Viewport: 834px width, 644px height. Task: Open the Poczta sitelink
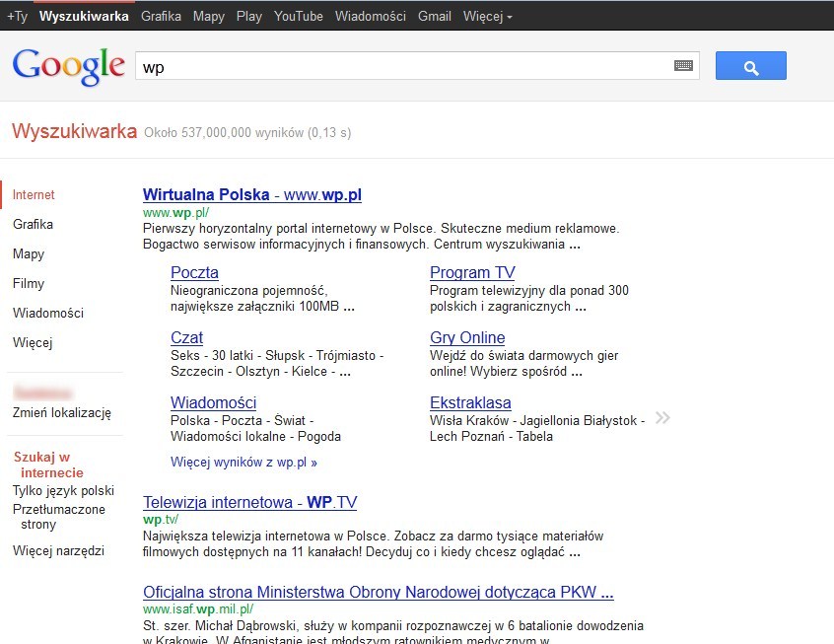tap(194, 272)
